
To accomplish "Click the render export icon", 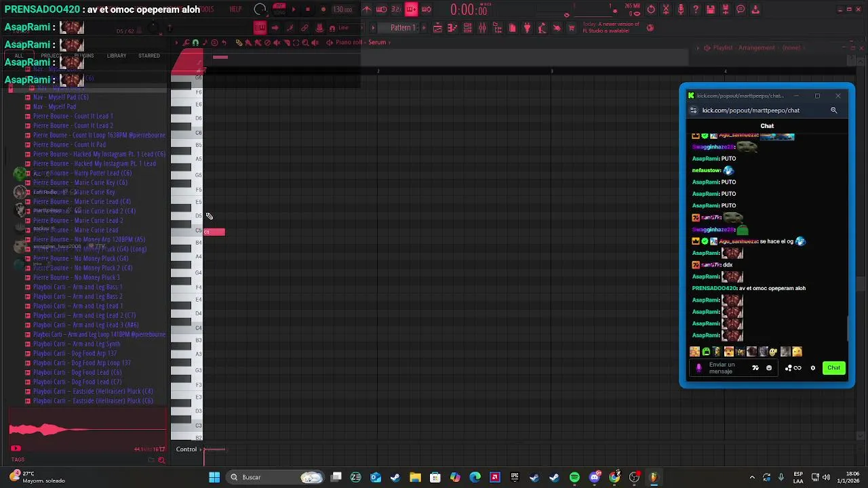I will click(x=726, y=9).
